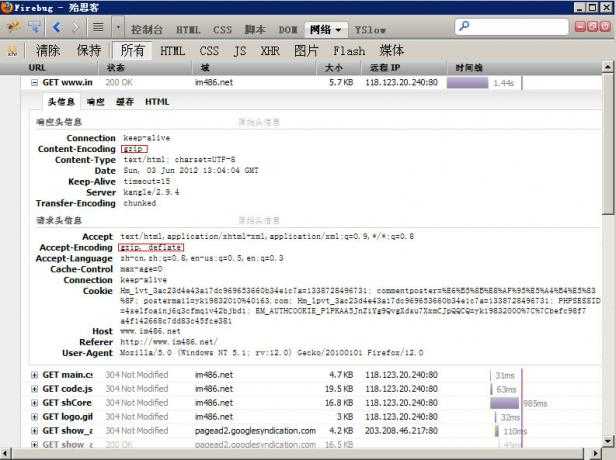Collapse the GET www.in request row

tap(35, 82)
